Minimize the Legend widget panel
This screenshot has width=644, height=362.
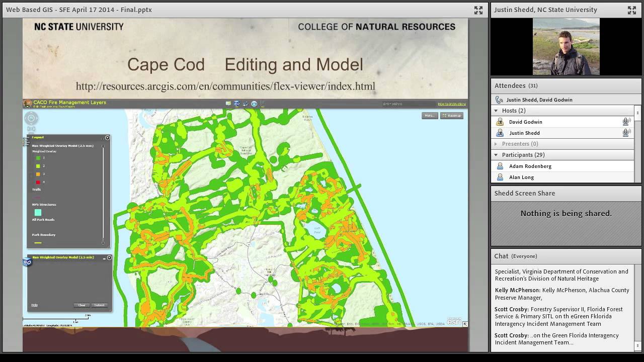tap(102, 139)
